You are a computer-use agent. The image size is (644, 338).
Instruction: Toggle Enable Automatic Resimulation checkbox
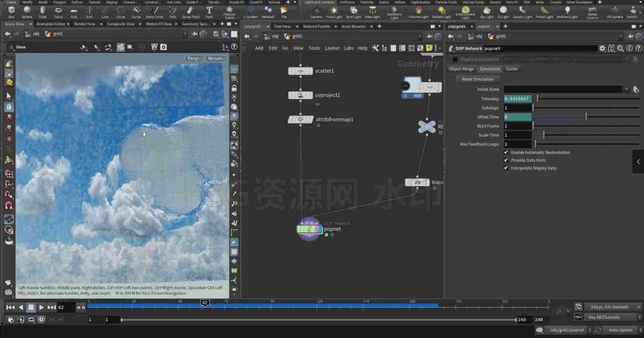tap(506, 152)
